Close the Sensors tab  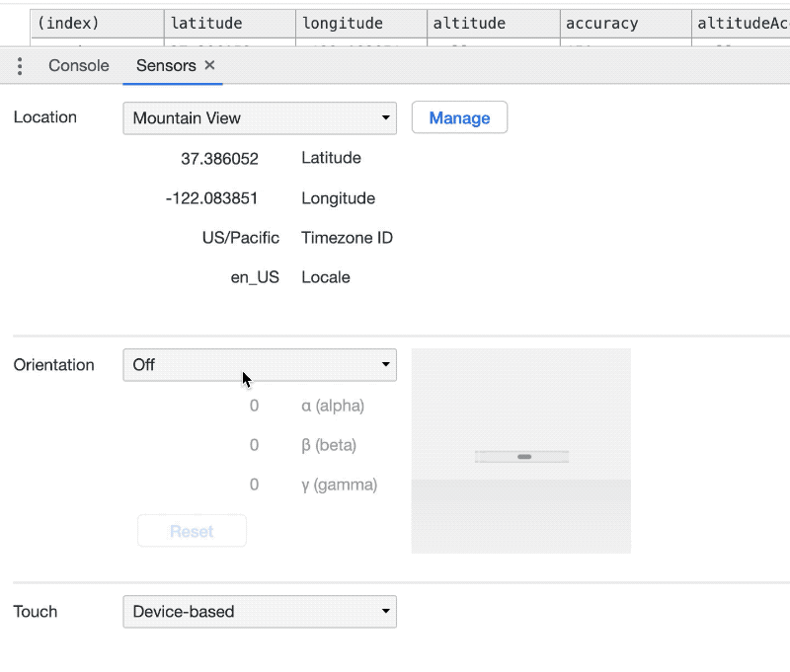(209, 65)
